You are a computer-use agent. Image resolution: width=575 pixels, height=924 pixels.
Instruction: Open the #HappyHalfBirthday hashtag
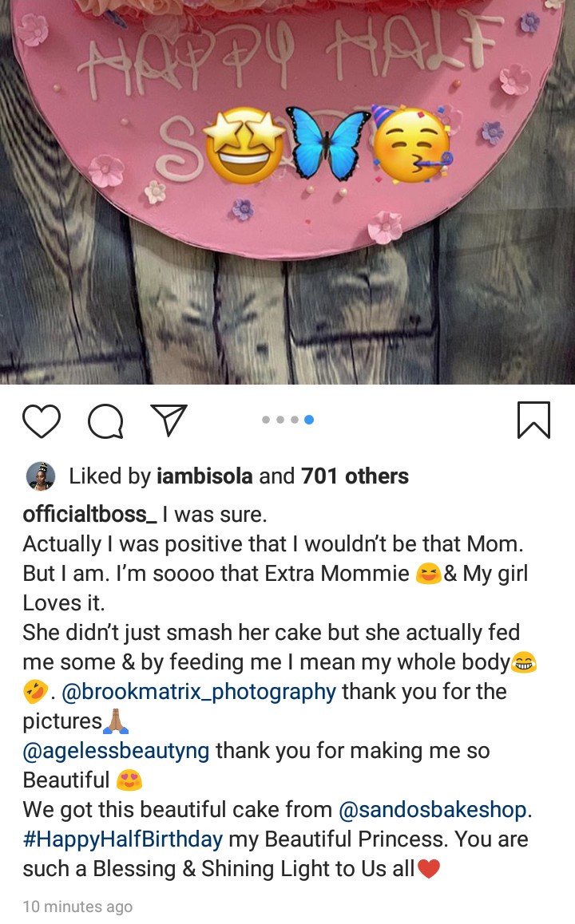(122, 839)
